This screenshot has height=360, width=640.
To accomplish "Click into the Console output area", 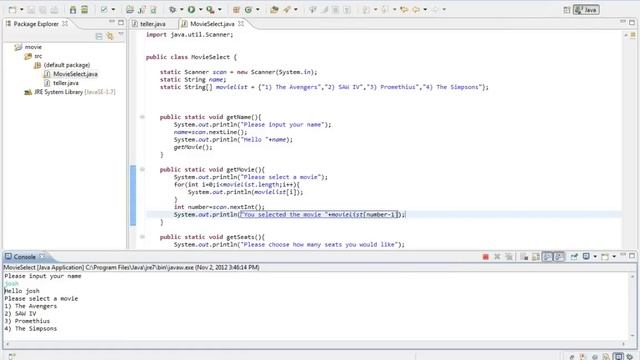I will coord(316,306).
